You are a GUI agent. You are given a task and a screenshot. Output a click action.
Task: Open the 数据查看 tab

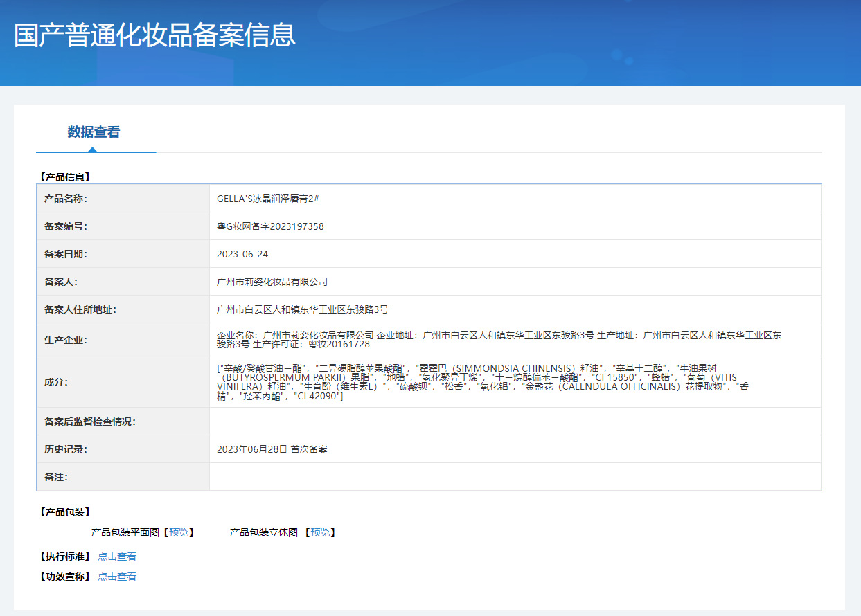[94, 132]
